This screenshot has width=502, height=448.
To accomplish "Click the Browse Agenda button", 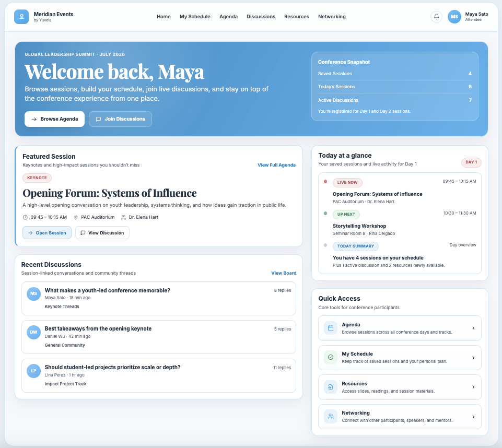I will point(54,119).
